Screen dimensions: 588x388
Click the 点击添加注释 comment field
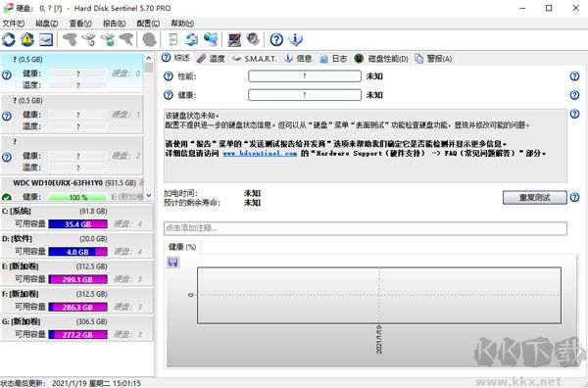click(x=365, y=228)
